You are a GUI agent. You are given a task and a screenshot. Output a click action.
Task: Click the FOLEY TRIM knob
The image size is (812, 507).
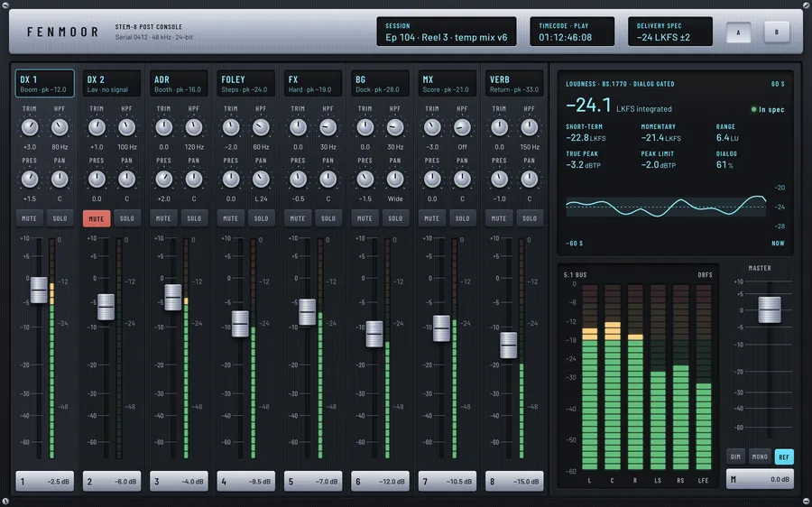click(231, 127)
